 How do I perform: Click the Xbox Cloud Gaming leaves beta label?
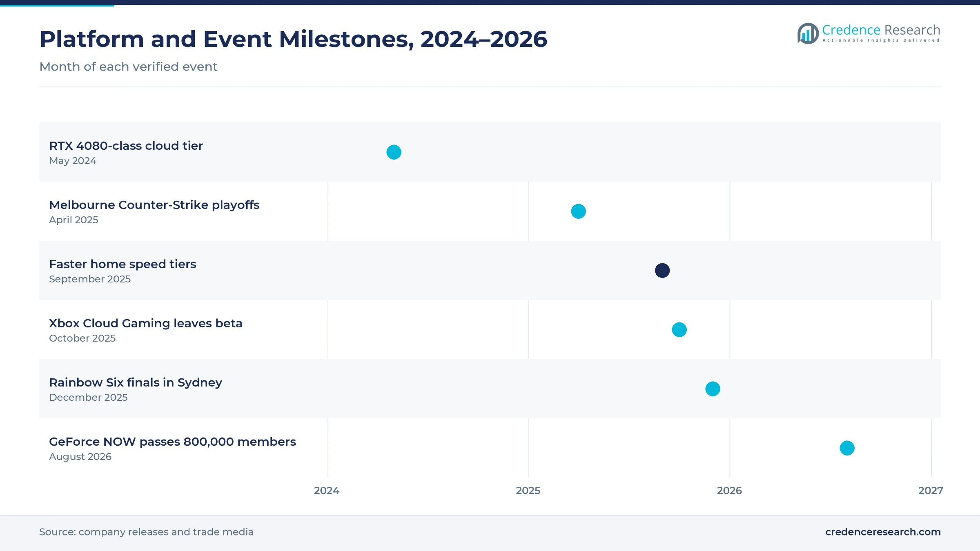146,323
